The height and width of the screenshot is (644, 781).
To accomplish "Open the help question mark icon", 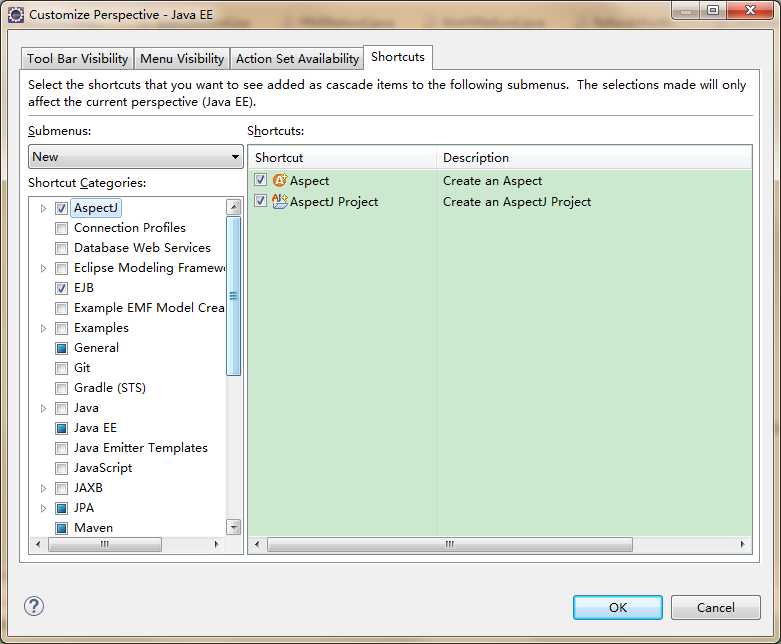I will click(34, 606).
